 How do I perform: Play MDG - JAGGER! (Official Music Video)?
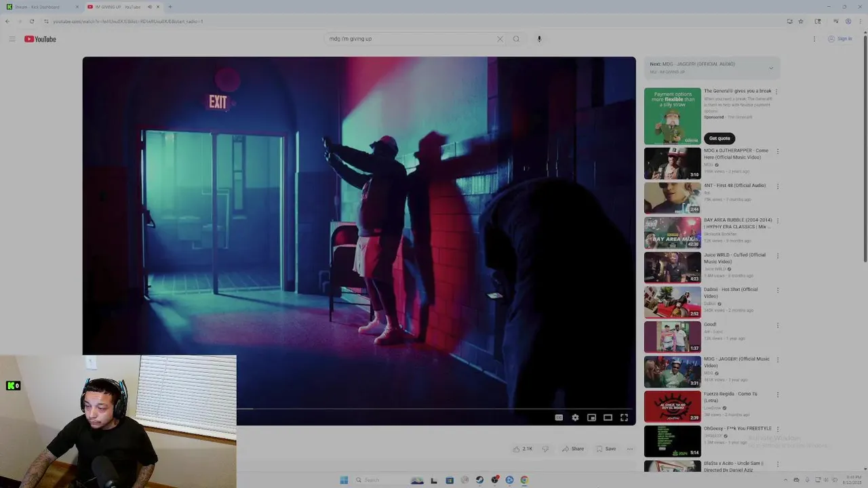click(672, 372)
